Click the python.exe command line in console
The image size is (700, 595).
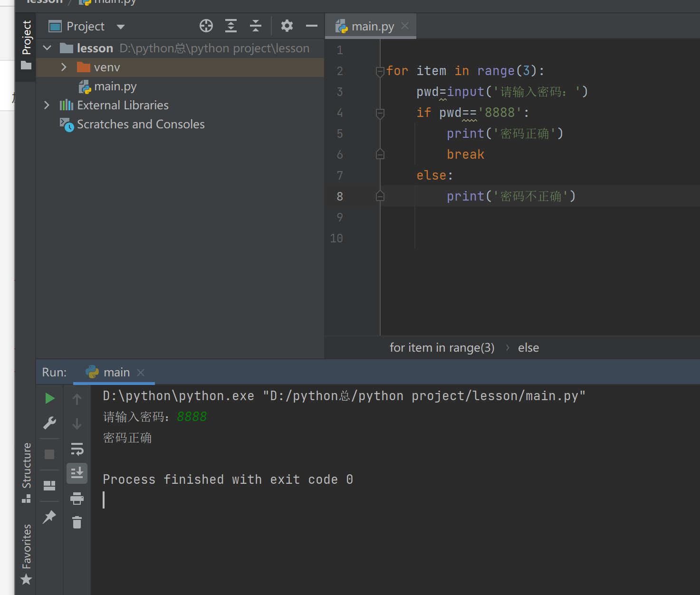(344, 396)
